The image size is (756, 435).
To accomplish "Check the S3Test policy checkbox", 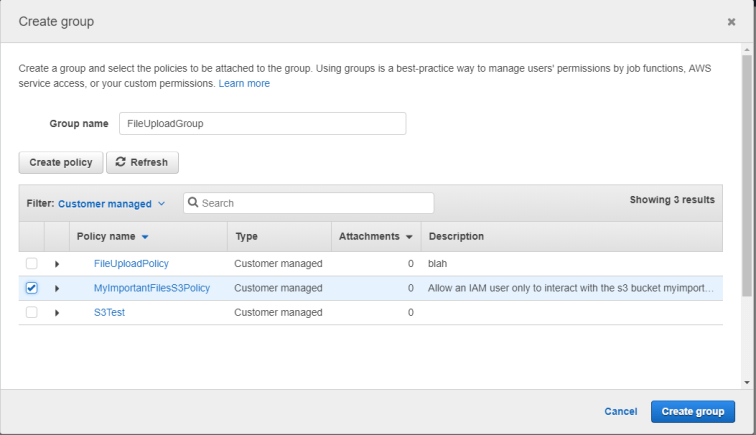I will pyautogui.click(x=31, y=313).
